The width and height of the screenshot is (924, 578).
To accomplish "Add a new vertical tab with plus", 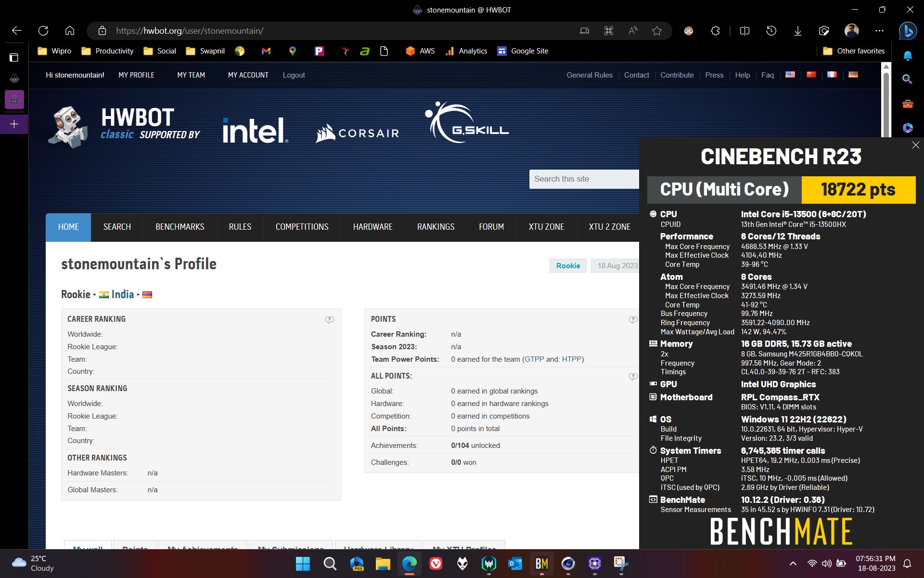I will [x=14, y=124].
